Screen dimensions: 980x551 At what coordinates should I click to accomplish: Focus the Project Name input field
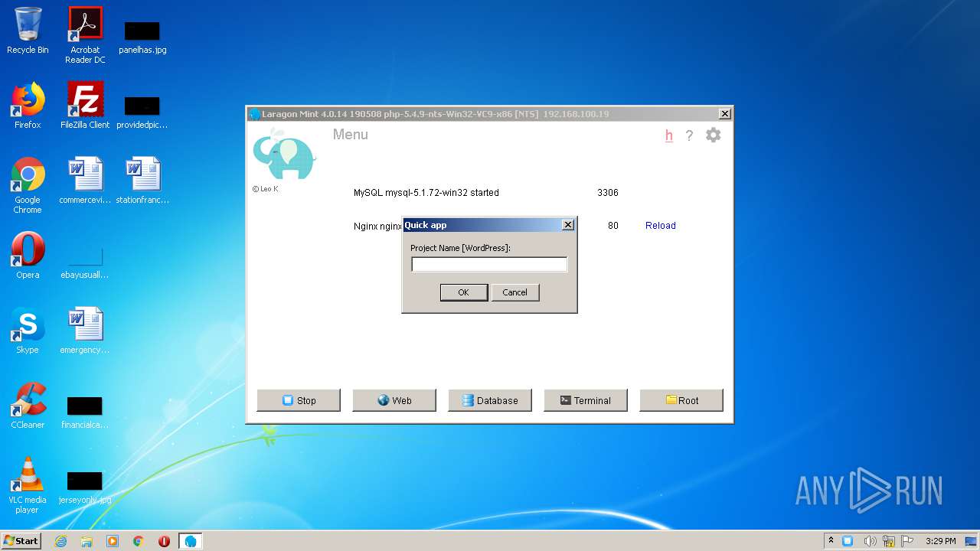(489, 264)
